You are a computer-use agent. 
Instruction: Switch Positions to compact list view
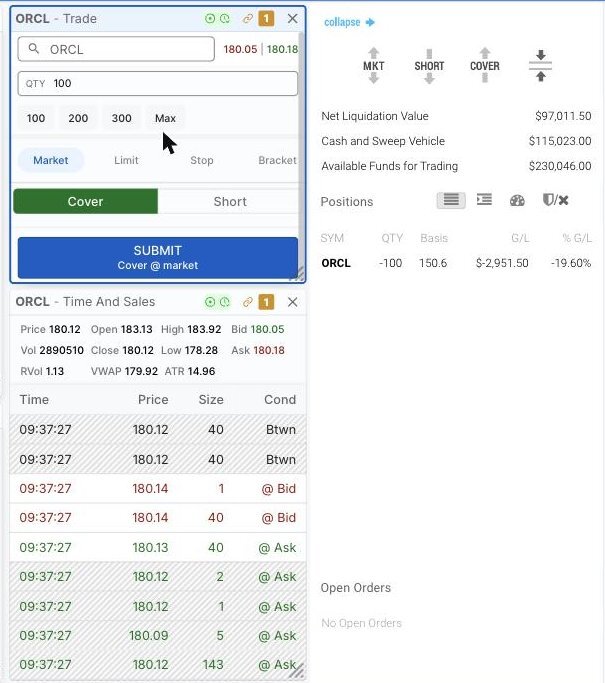[451, 200]
